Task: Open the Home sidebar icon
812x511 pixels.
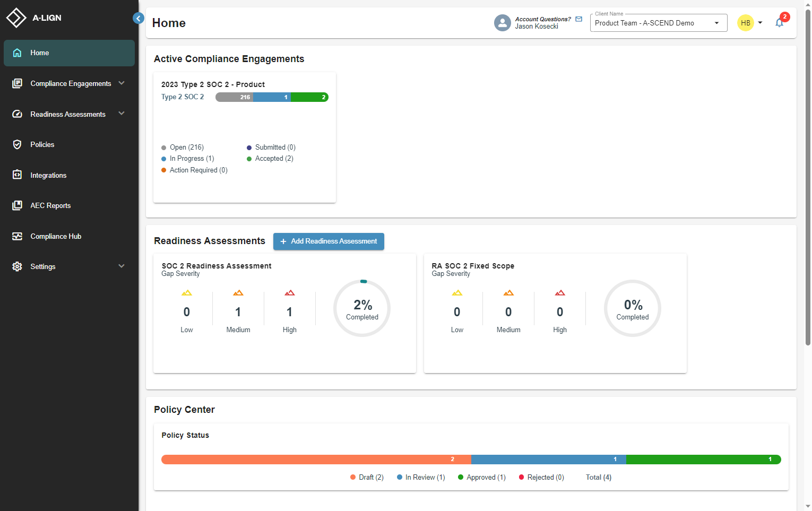Action: [x=17, y=53]
